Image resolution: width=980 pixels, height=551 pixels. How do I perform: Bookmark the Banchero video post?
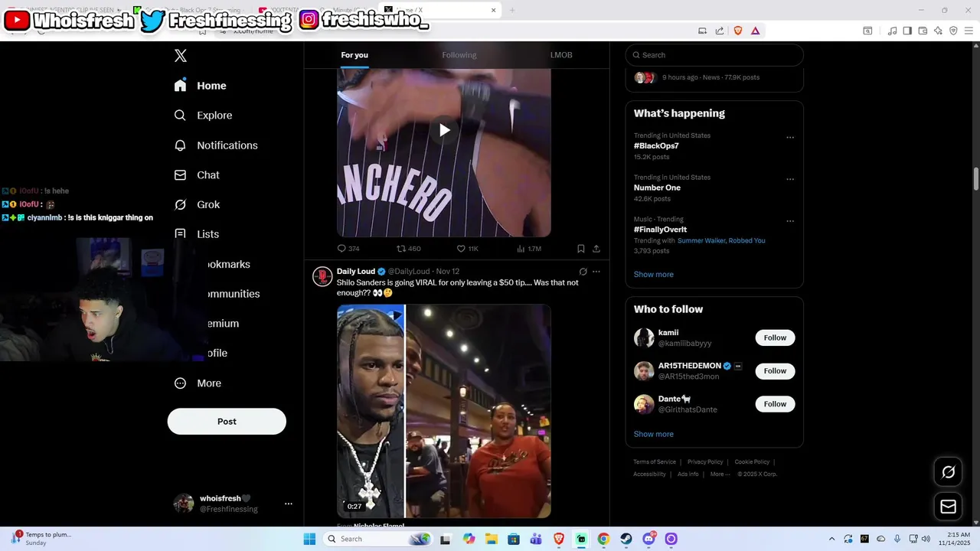coord(581,249)
